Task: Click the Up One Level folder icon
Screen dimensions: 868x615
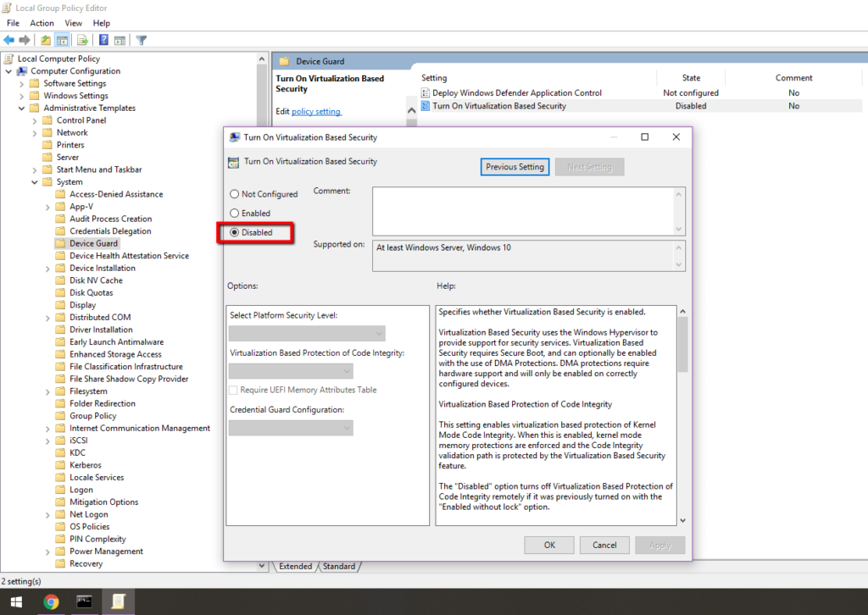Action: tap(46, 40)
